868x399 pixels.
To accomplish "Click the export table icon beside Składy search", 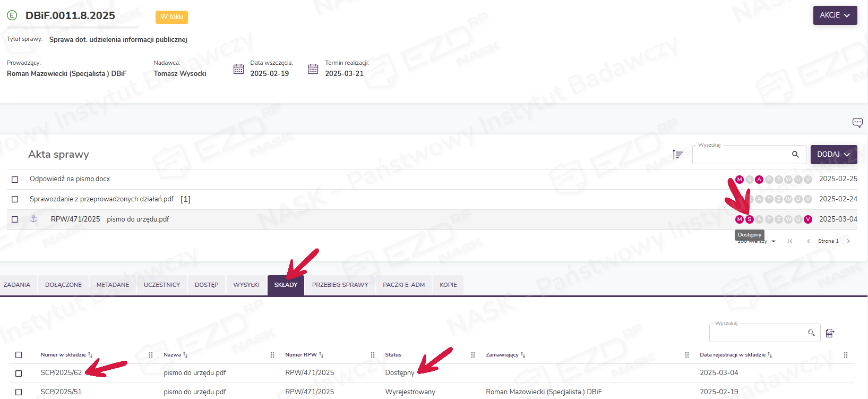I will pyautogui.click(x=830, y=333).
